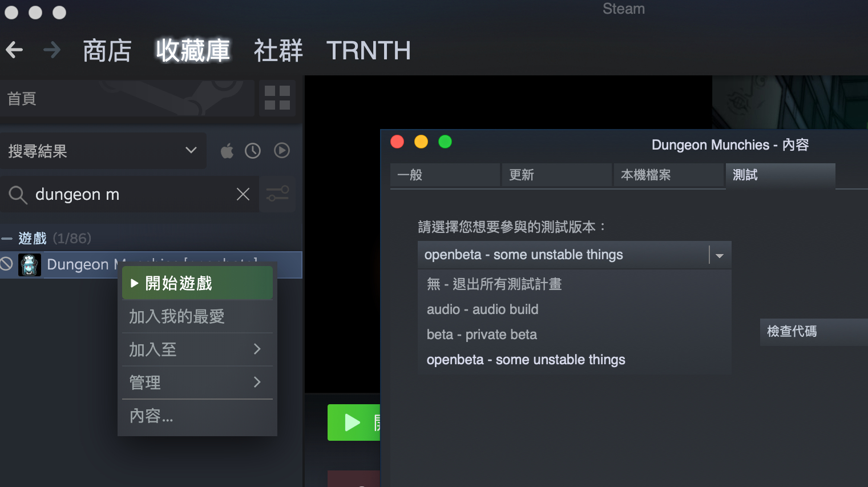This screenshot has width=868, height=487.
Task: Click the blocked status icon beside Dungeon
Action: (x=7, y=264)
